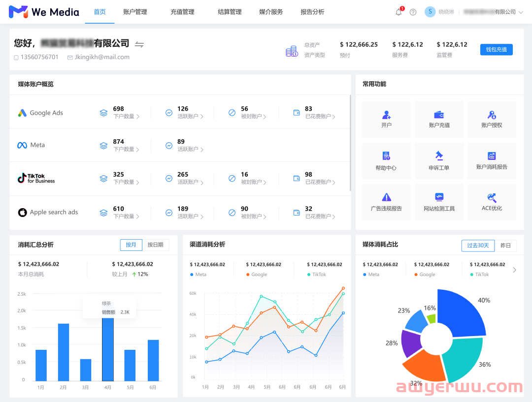Open the 账户消耗报告 consumption report
The image size is (532, 402).
pos(492,160)
